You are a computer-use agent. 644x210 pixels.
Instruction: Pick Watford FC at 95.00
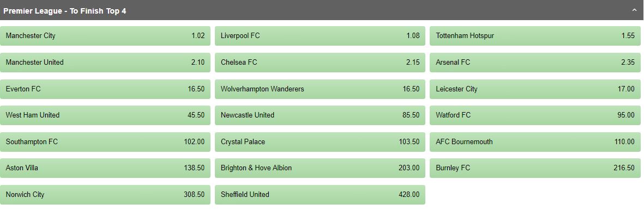click(535, 115)
